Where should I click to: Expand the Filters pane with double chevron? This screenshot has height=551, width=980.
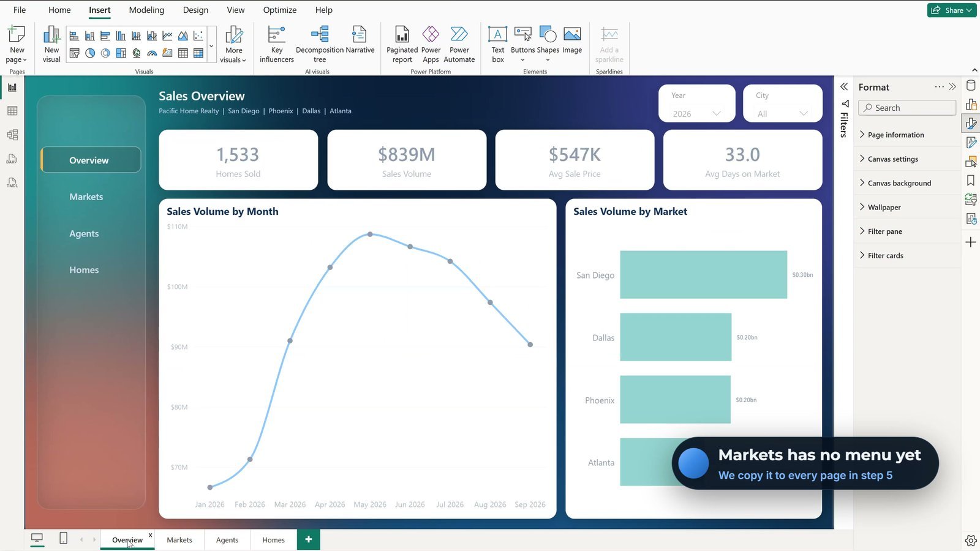844,86
